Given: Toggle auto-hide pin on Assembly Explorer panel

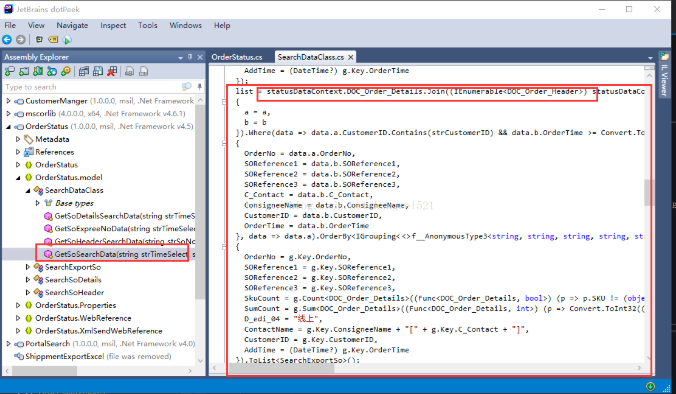Looking at the screenshot, I should [190, 57].
